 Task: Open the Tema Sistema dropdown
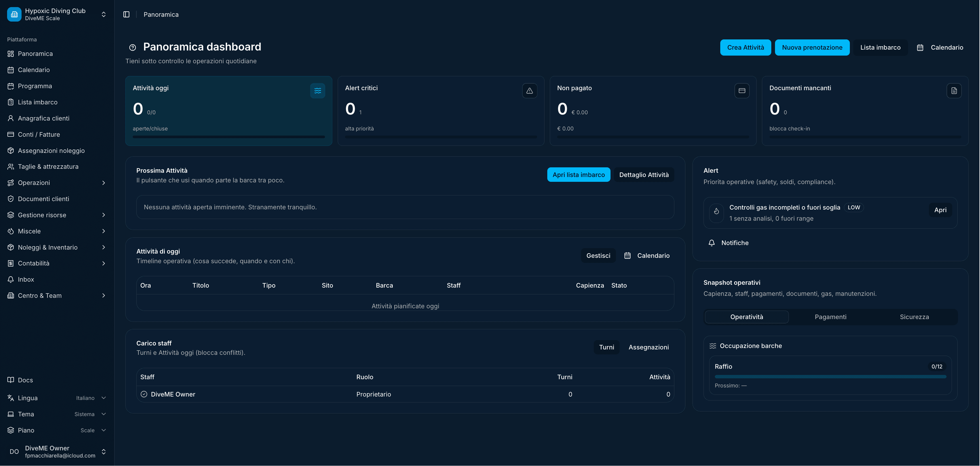click(57, 414)
